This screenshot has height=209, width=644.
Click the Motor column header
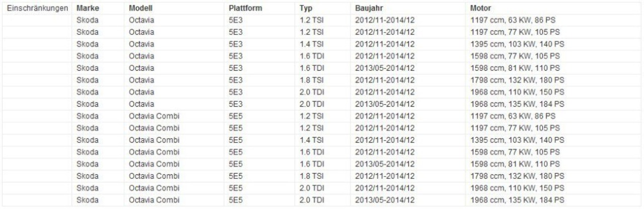[x=478, y=9]
